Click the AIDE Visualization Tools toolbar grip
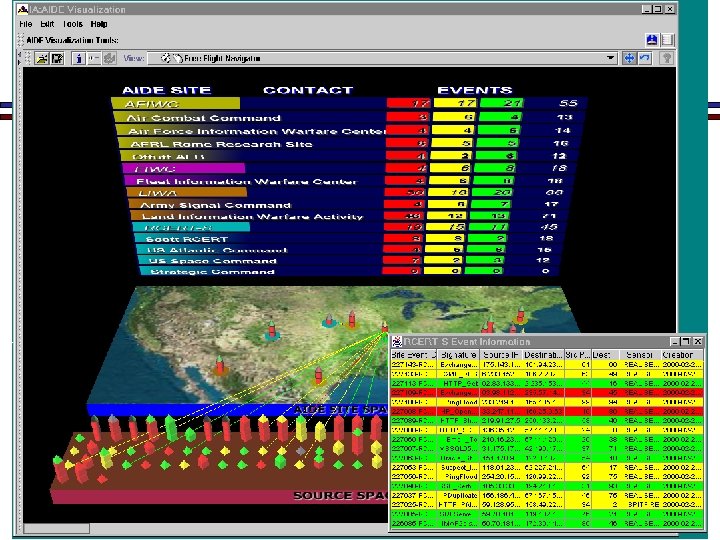The width and height of the screenshot is (720, 540). coord(21,40)
